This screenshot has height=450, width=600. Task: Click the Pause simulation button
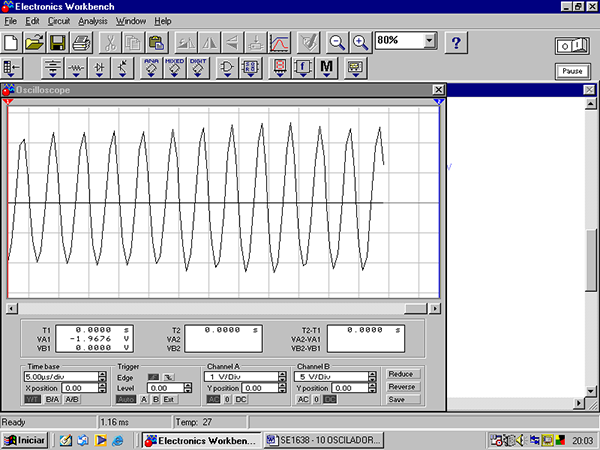pyautogui.click(x=572, y=71)
